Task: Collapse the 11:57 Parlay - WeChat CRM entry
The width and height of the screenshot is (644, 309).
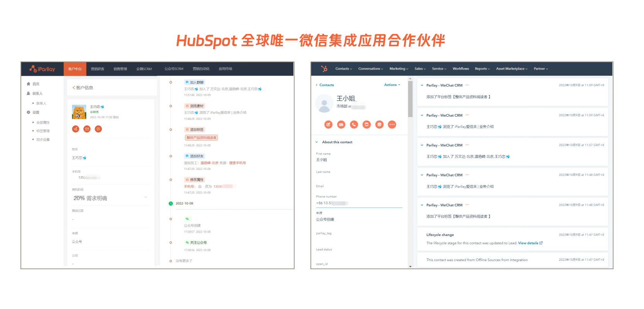Action: pyautogui.click(x=422, y=145)
